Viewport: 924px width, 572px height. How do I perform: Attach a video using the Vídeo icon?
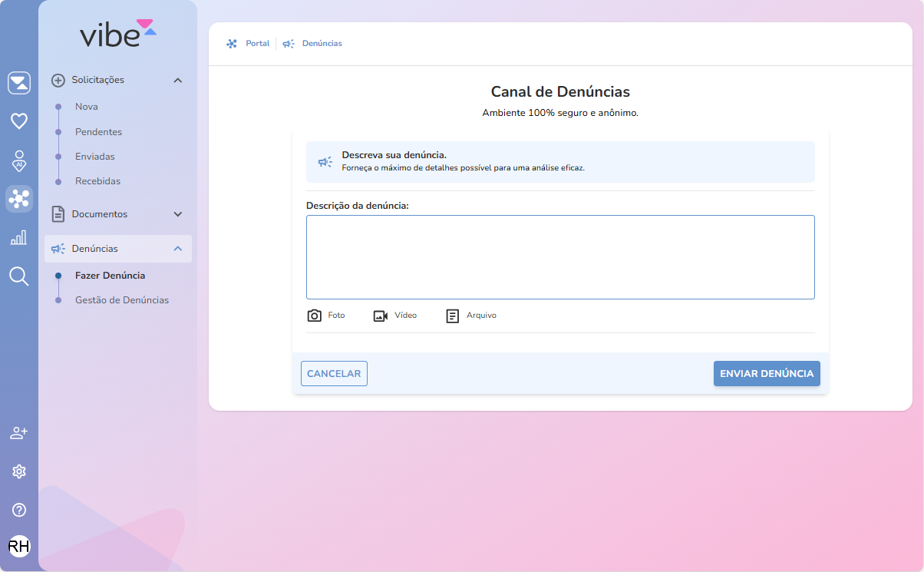[381, 316]
